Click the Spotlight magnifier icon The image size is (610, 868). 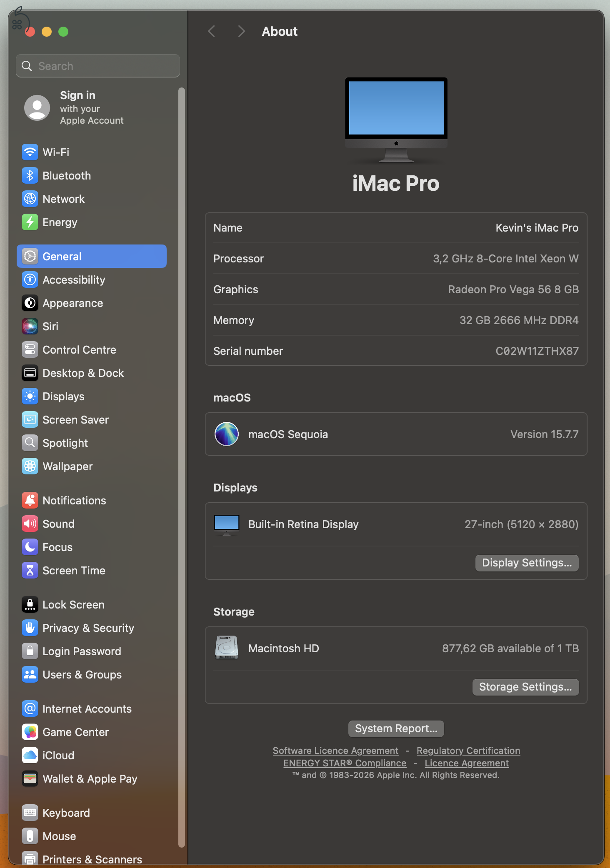[x=30, y=443]
